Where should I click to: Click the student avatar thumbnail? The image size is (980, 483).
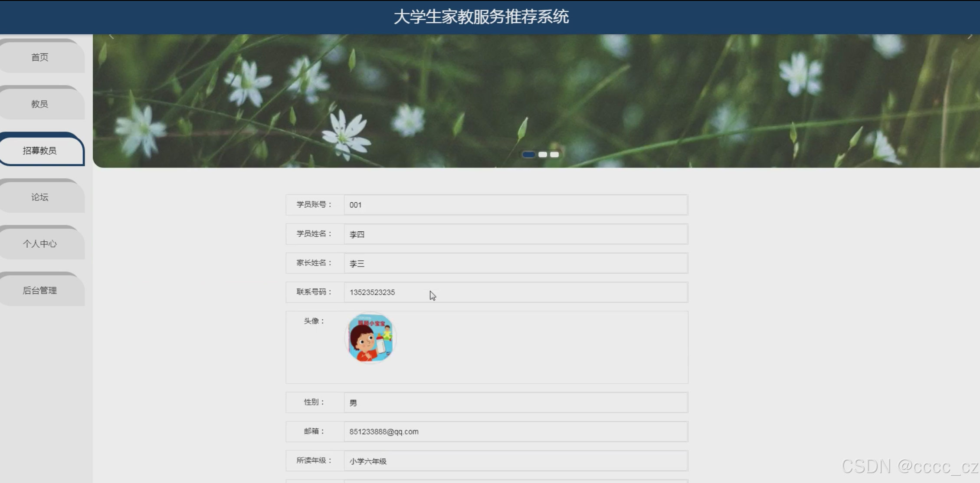click(370, 338)
